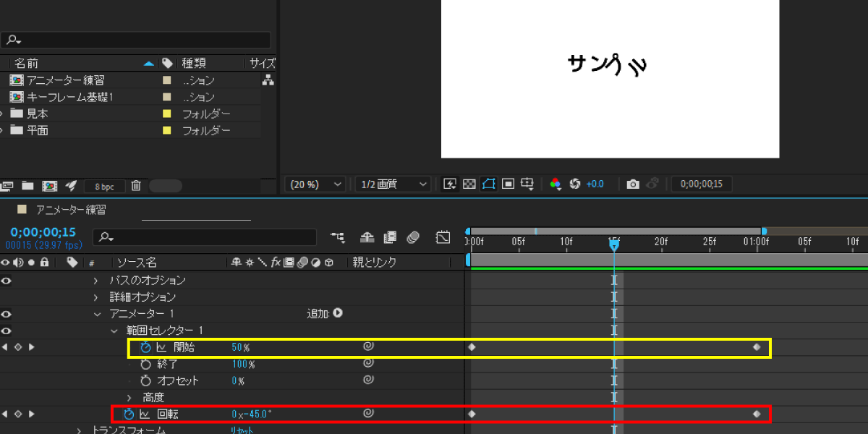The image size is (868, 434).
Task: Expand 詳細オプション group
Action: pyautogui.click(x=96, y=297)
